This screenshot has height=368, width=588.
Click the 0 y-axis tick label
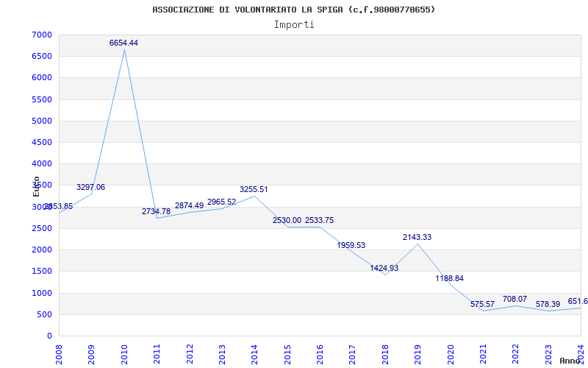click(x=49, y=336)
